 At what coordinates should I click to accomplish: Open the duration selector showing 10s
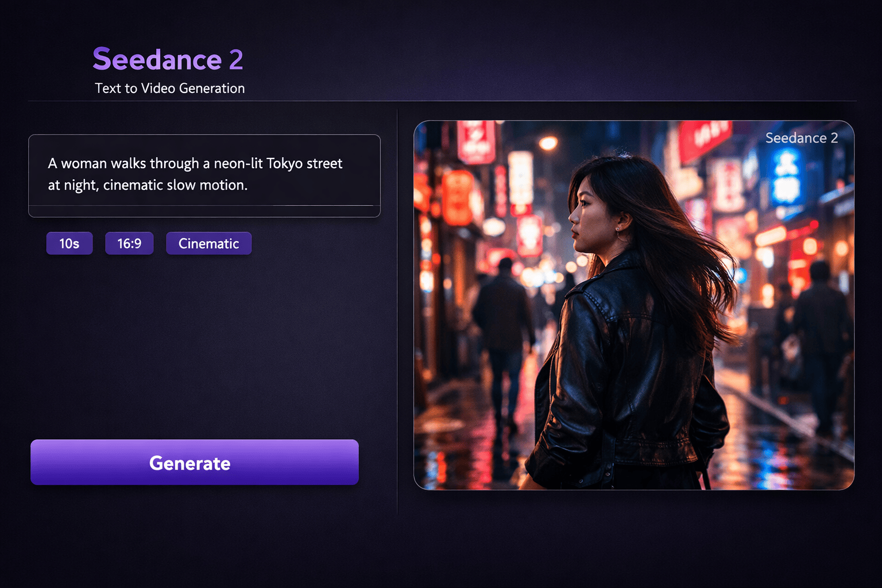[x=69, y=243]
